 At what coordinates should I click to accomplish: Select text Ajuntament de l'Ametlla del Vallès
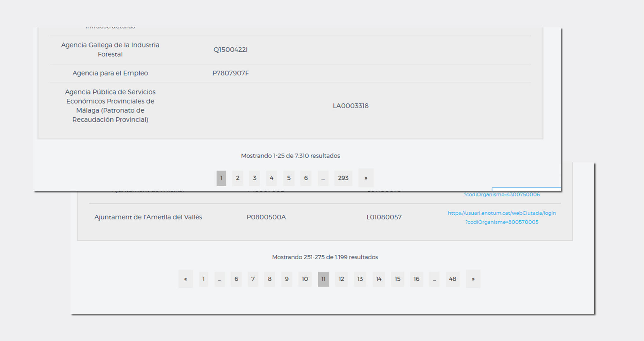click(x=148, y=217)
